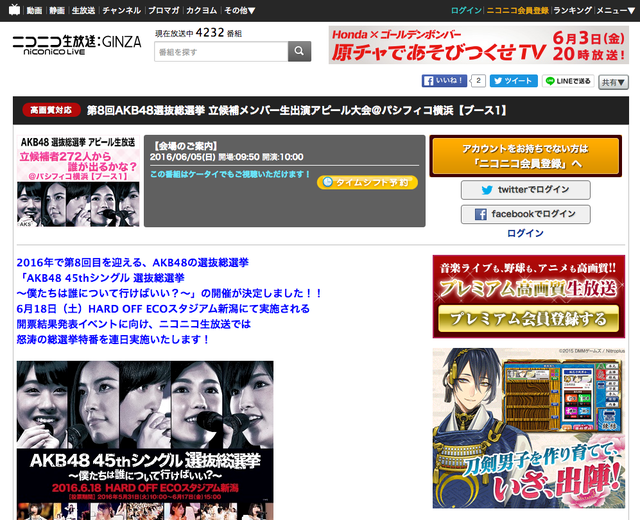Click the Facebook like count bubble
Viewport: 640px width, 520px height.
pos(478,81)
